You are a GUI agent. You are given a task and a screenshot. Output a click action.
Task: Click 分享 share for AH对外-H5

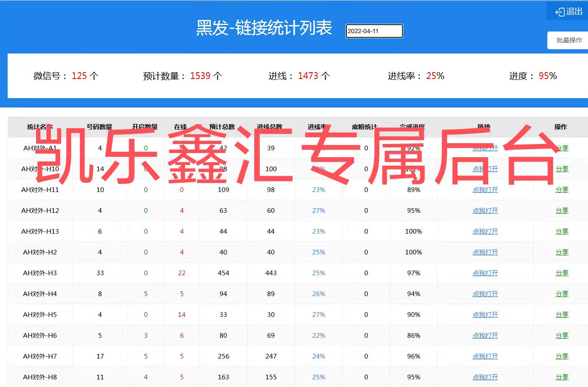pos(562,315)
